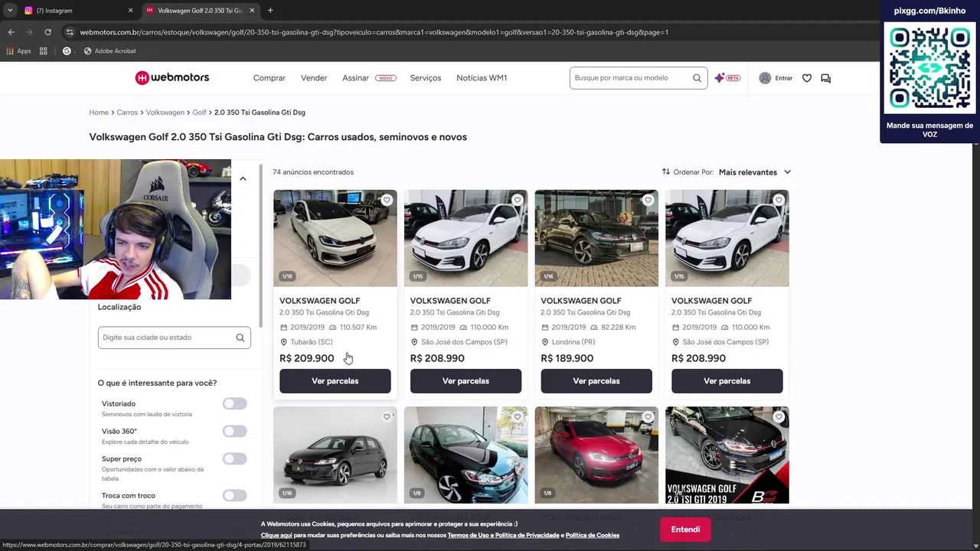Accept cookies with Entendi button

685,530
